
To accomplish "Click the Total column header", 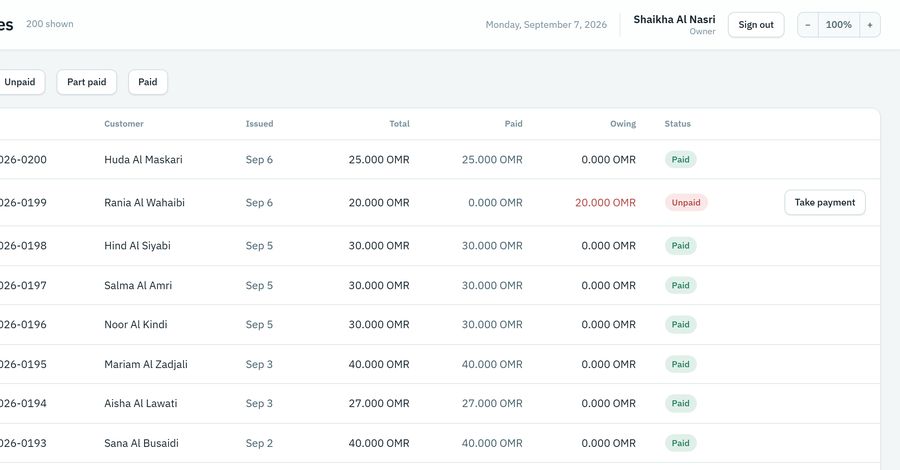I will (399, 124).
